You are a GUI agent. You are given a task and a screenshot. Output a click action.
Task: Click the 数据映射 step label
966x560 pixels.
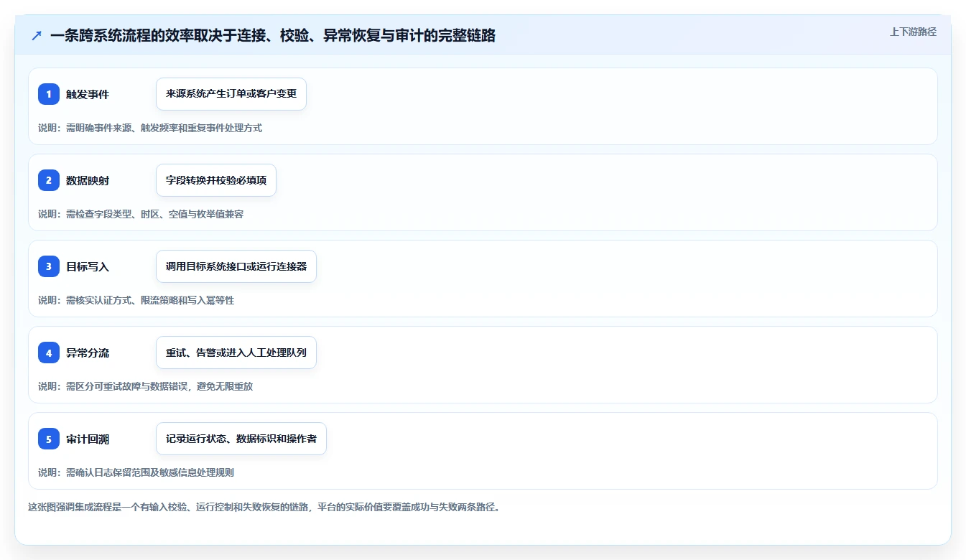click(88, 180)
